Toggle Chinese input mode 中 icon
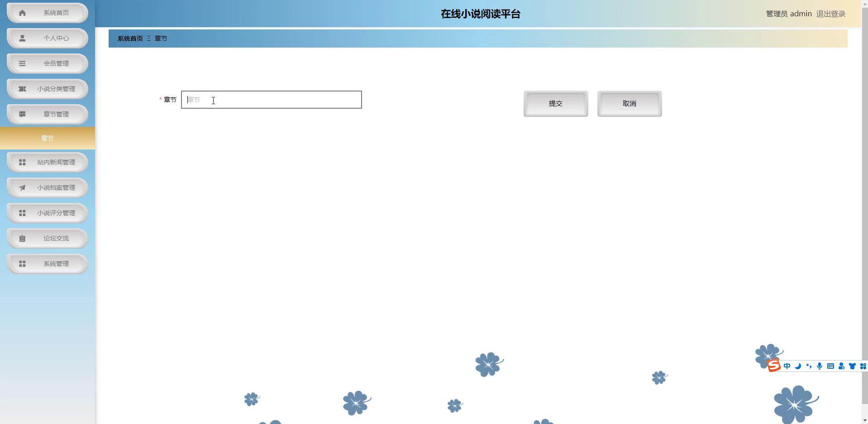868x424 pixels. (x=787, y=366)
